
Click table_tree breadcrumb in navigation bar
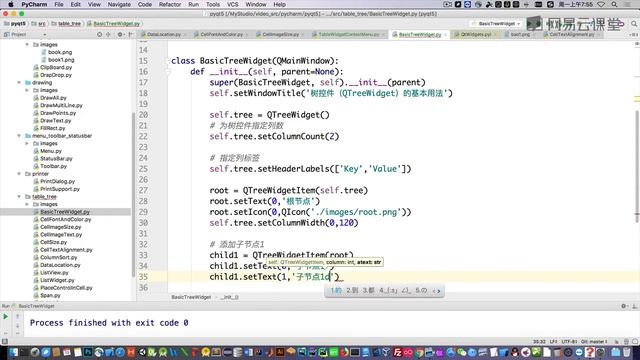tap(67, 24)
